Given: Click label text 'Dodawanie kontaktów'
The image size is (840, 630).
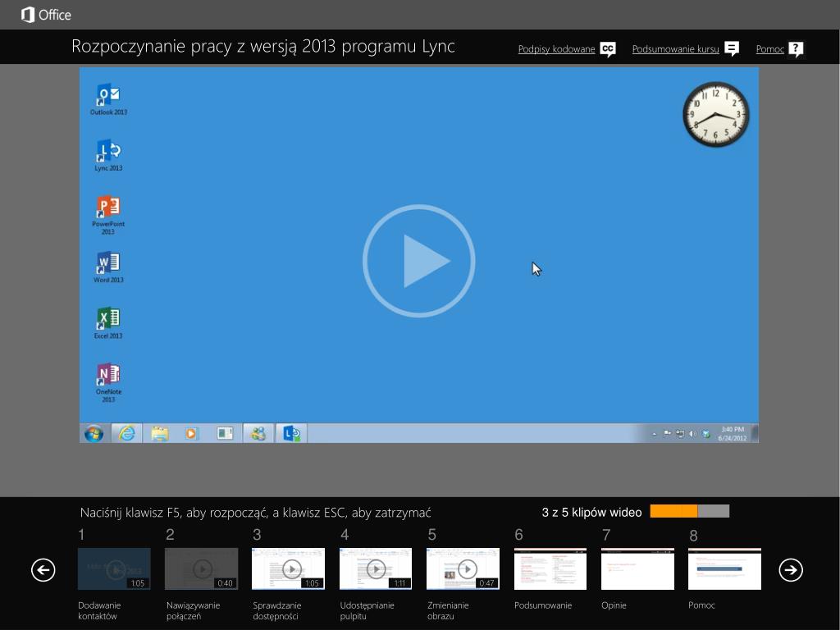Looking at the screenshot, I should [99, 610].
